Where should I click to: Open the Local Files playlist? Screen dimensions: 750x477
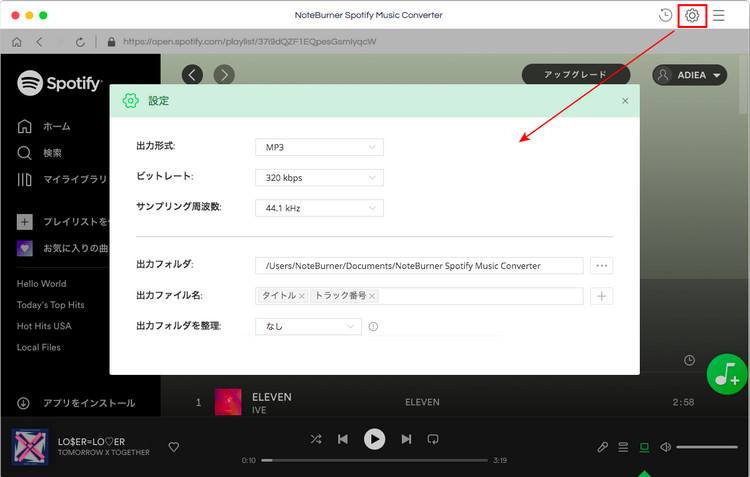click(39, 347)
